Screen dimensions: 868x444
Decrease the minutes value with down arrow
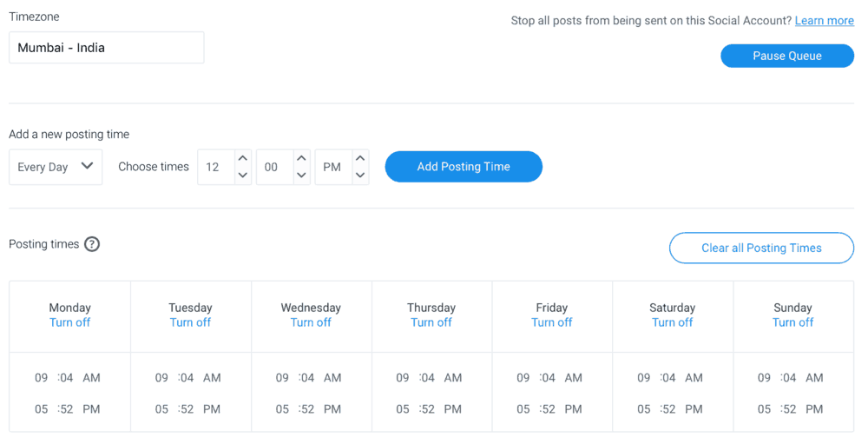pos(301,176)
